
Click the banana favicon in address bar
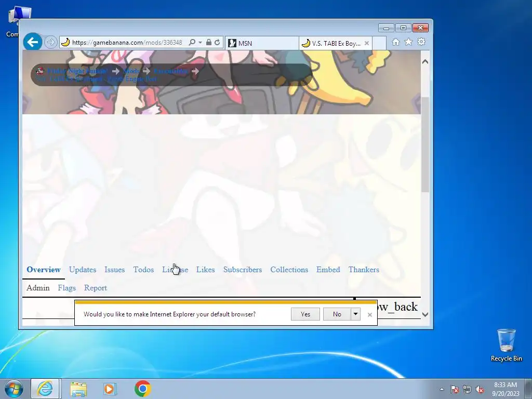click(65, 42)
